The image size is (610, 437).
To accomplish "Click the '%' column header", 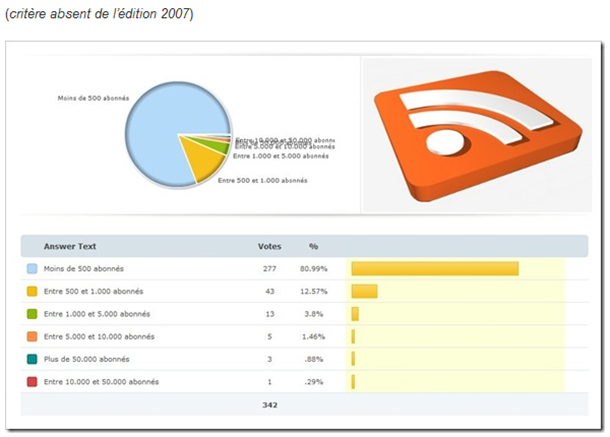I will tap(313, 246).
